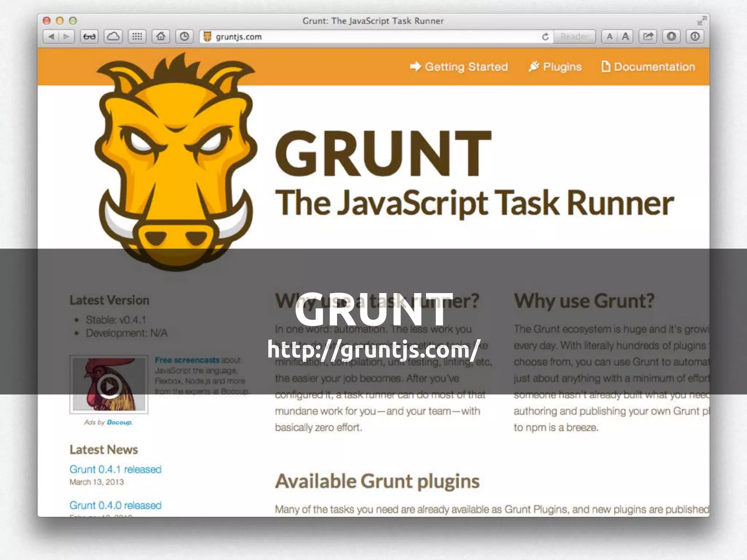Enter fullscreen using the top-right arrows icon

pos(702,21)
